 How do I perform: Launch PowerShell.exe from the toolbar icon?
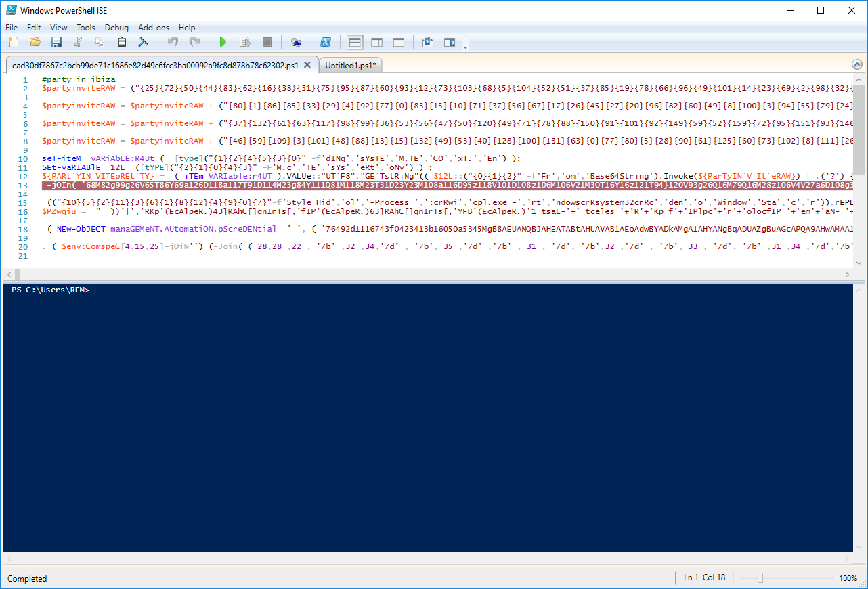click(x=326, y=42)
